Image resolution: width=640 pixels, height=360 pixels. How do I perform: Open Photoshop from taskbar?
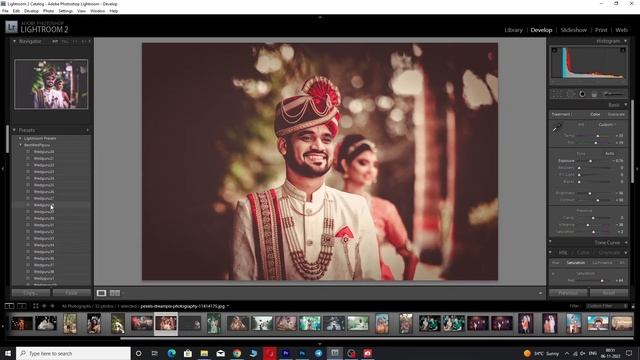(302, 353)
